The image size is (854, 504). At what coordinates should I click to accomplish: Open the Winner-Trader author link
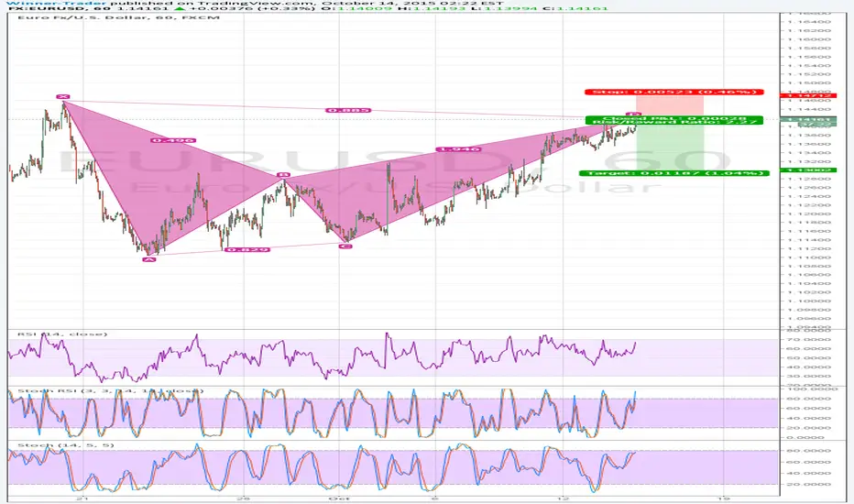pos(57,3)
